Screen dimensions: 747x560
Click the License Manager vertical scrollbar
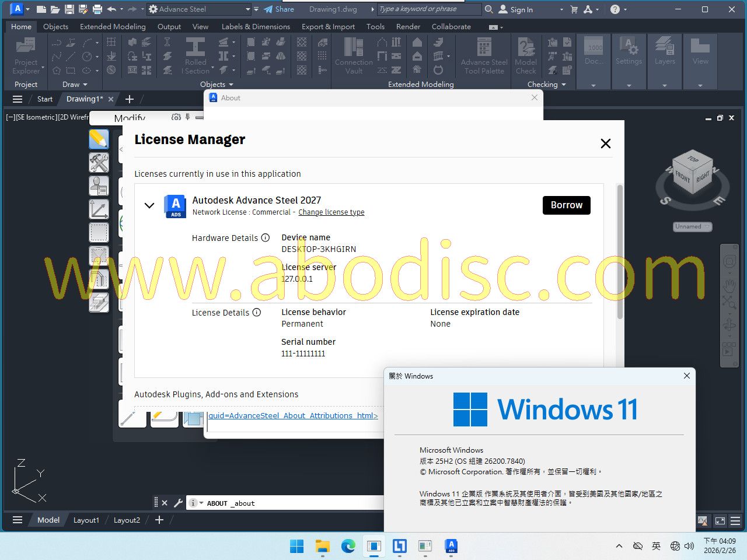tap(620, 251)
